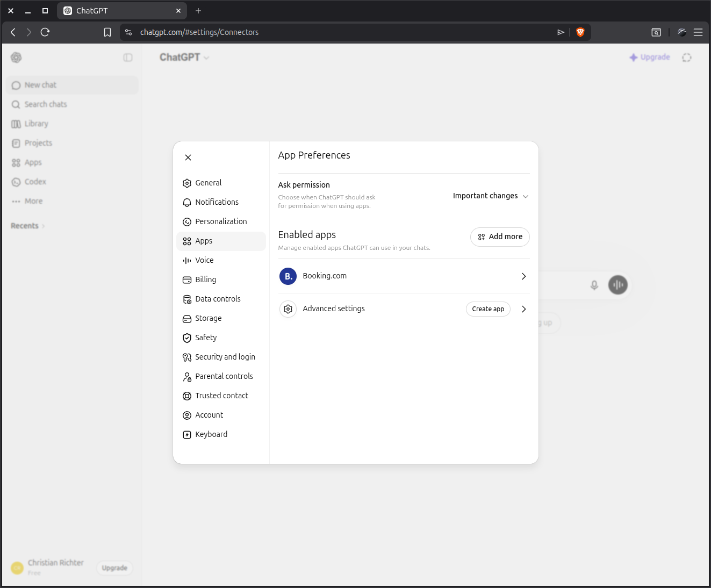Expand the Recents section
The width and height of the screenshot is (711, 588).
point(28,226)
